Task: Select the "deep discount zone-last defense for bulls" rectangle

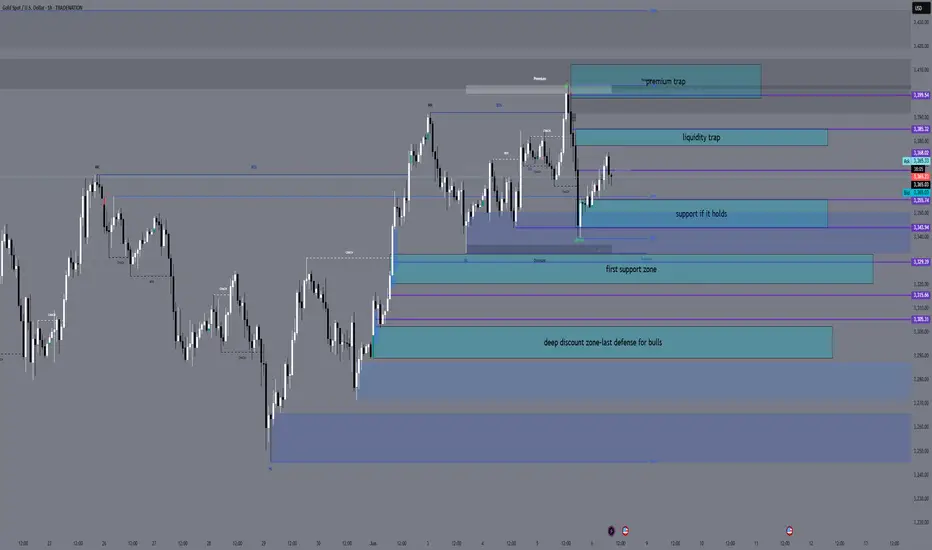Action: pos(603,342)
